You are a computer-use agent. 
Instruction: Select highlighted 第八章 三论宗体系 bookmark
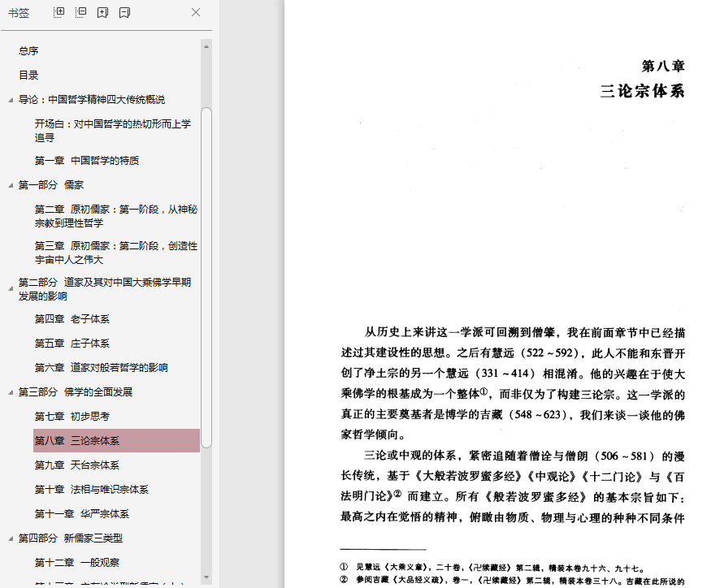(117, 441)
